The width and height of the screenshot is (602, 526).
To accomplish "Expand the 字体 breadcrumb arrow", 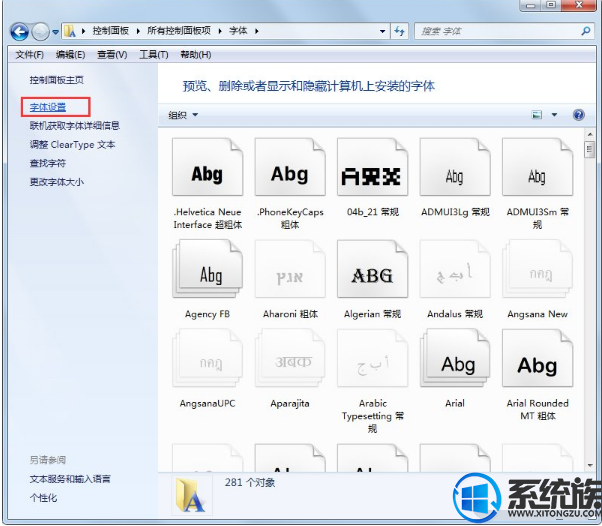I will coord(256,31).
